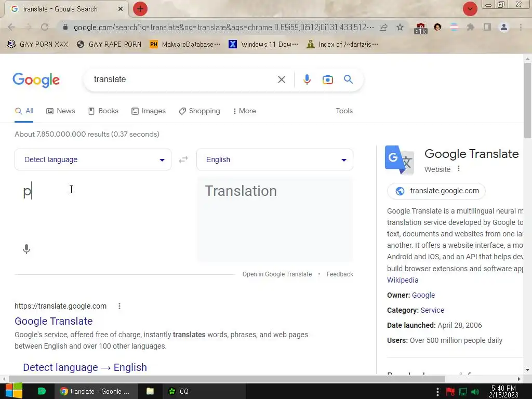The width and height of the screenshot is (532, 399).
Task: Switch to the News tab
Action: coord(61,111)
